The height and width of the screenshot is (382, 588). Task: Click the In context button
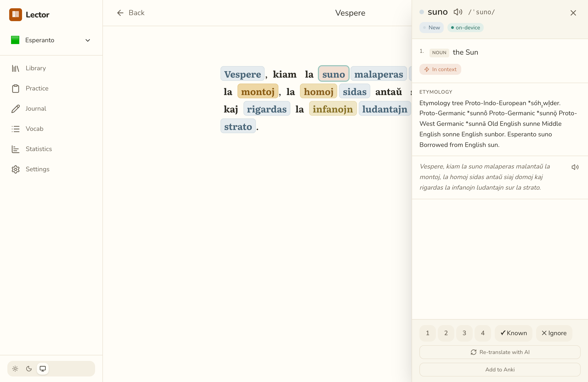coord(440,69)
